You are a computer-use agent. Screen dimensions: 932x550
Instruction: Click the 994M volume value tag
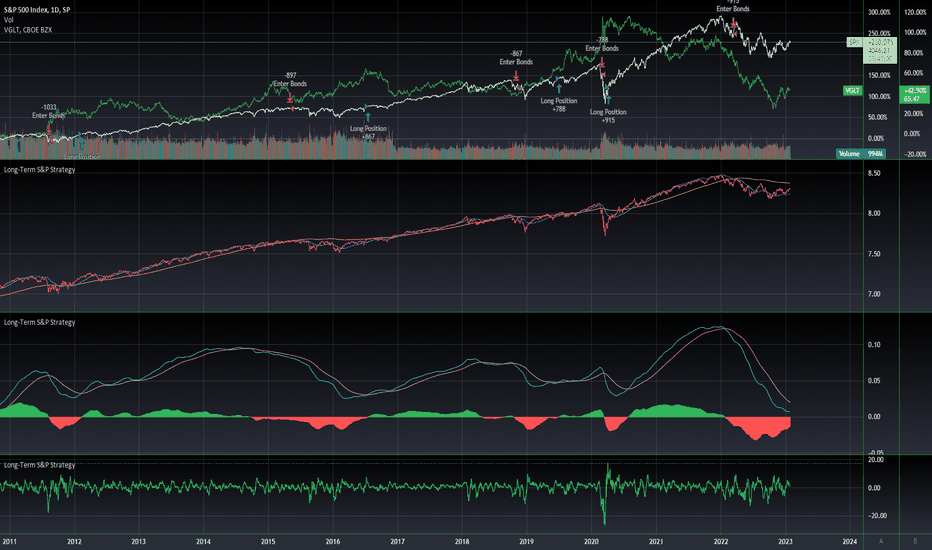(x=874, y=153)
